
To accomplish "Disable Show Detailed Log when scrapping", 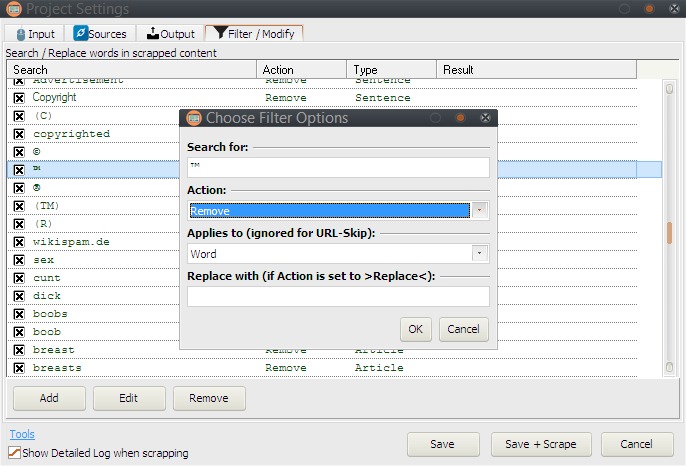I will click(x=14, y=453).
